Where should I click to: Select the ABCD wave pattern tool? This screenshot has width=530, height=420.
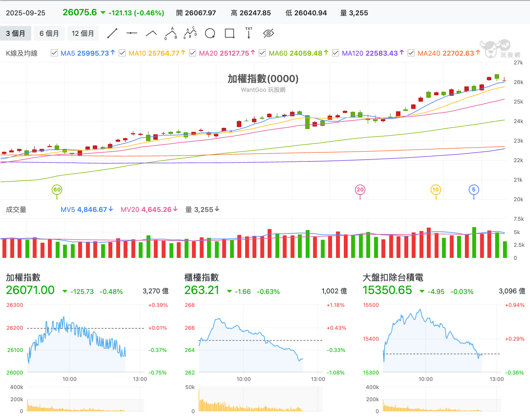(190, 33)
